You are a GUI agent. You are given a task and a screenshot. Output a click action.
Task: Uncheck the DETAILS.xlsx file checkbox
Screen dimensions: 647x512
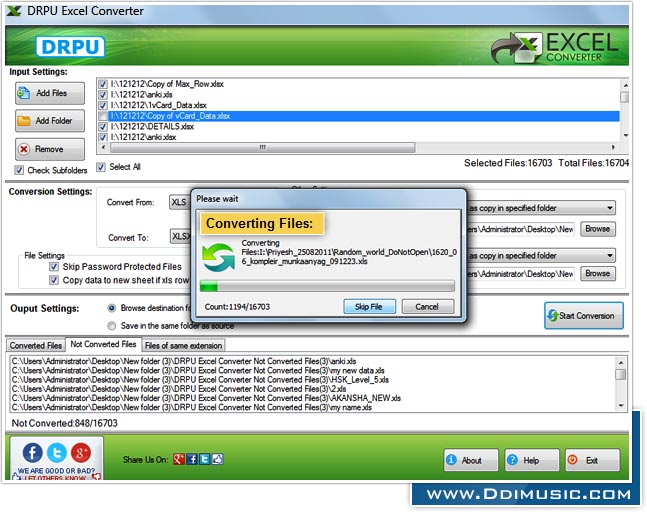click(x=103, y=127)
